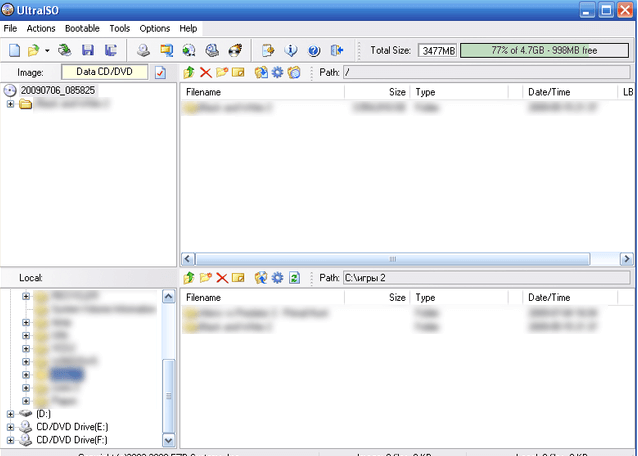Click the Mount to Virtual Drive icon
The width and height of the screenshot is (638, 456).
212,50
